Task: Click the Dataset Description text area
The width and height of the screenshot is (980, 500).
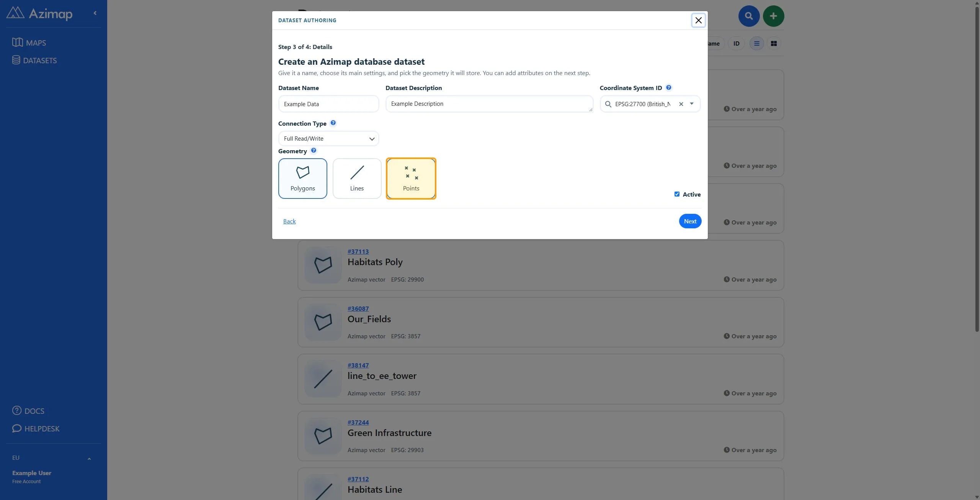Action: pyautogui.click(x=489, y=104)
